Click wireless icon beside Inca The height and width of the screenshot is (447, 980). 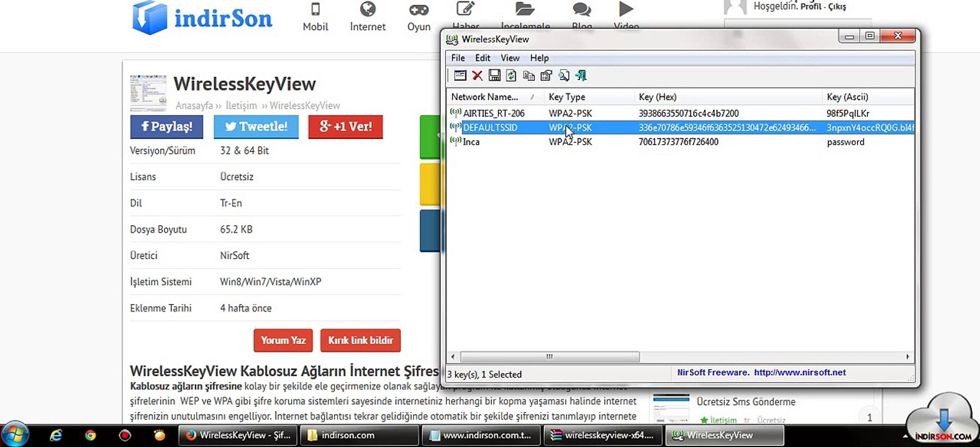click(456, 142)
